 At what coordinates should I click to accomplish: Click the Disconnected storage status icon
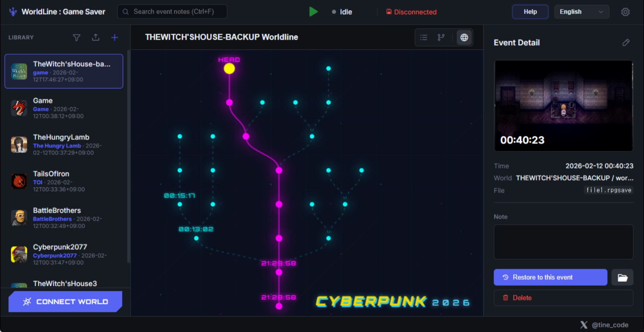tap(389, 12)
